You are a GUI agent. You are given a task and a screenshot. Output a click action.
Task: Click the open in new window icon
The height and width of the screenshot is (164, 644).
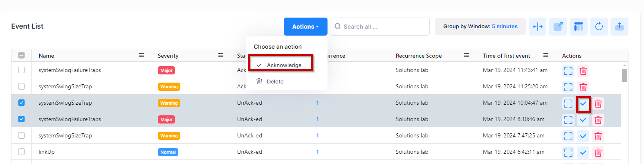tap(558, 27)
